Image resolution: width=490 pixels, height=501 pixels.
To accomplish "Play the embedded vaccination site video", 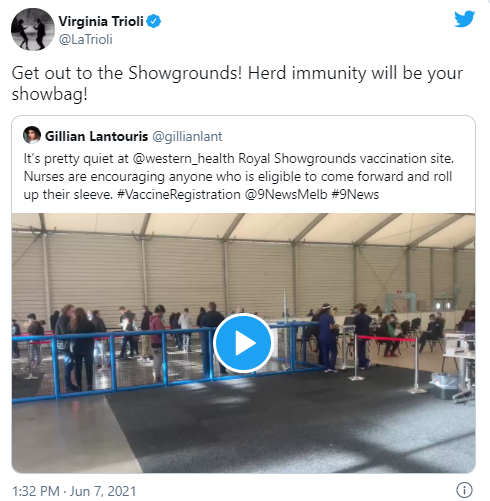I will [243, 343].
